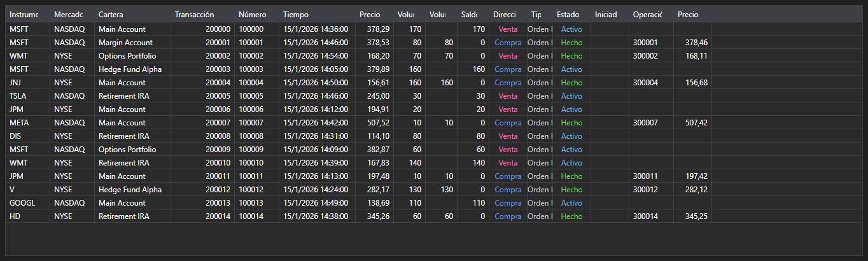Select transaction cell 200006
The width and height of the screenshot is (868, 261).
(x=202, y=109)
